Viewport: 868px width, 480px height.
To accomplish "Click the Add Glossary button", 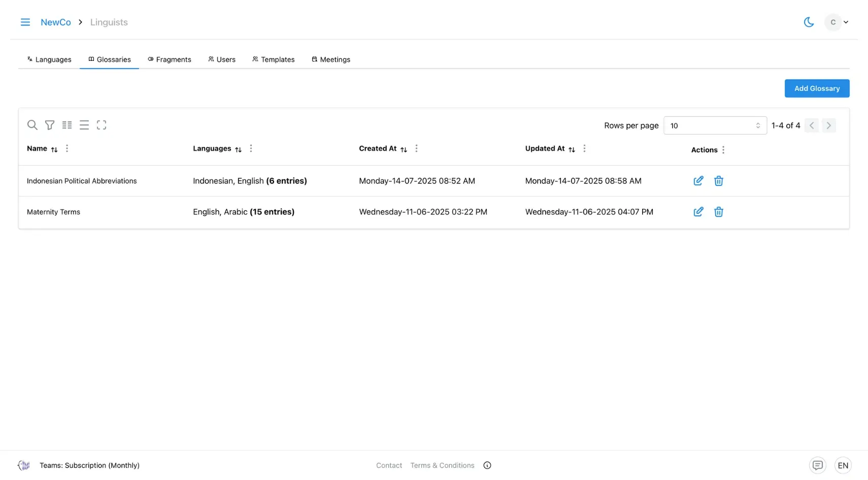I will point(817,88).
